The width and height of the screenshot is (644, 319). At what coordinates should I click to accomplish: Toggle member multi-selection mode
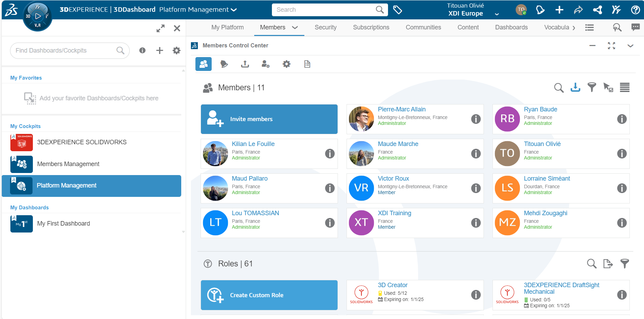click(x=608, y=88)
